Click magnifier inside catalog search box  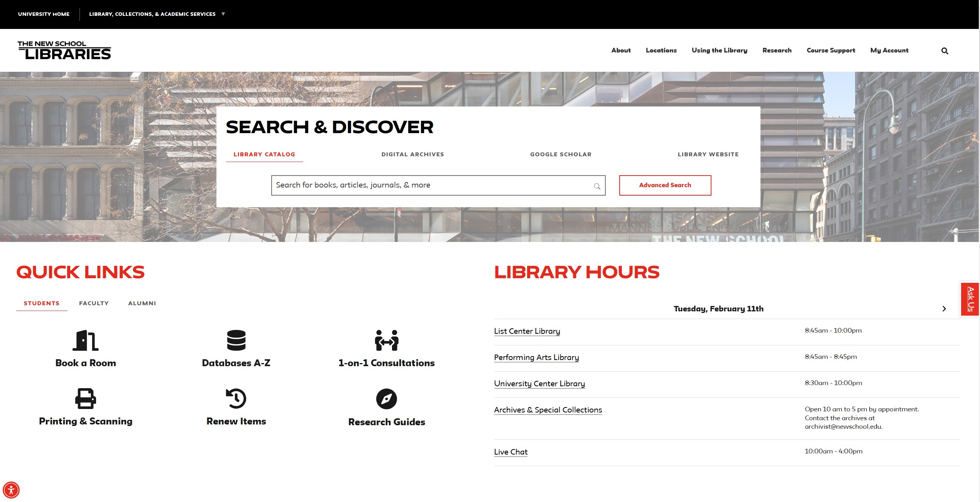click(x=597, y=186)
